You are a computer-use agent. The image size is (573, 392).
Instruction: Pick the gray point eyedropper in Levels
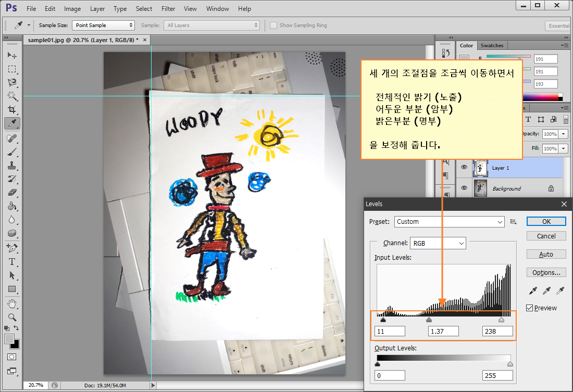click(x=546, y=291)
